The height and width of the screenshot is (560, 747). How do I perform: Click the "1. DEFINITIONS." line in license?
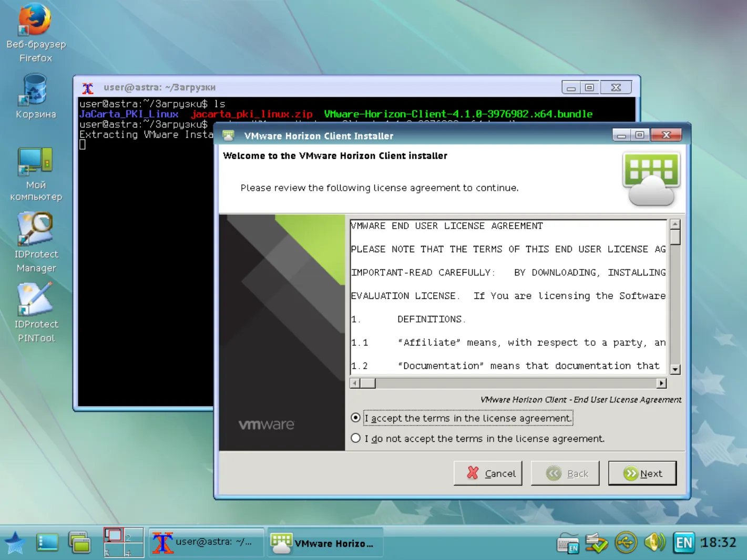coord(408,319)
